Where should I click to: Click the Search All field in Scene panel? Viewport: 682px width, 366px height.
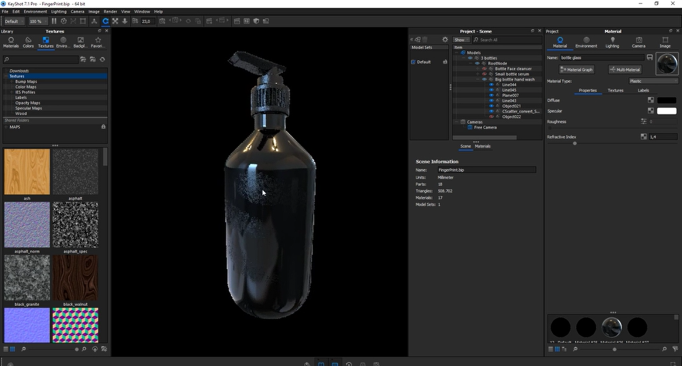click(x=507, y=40)
